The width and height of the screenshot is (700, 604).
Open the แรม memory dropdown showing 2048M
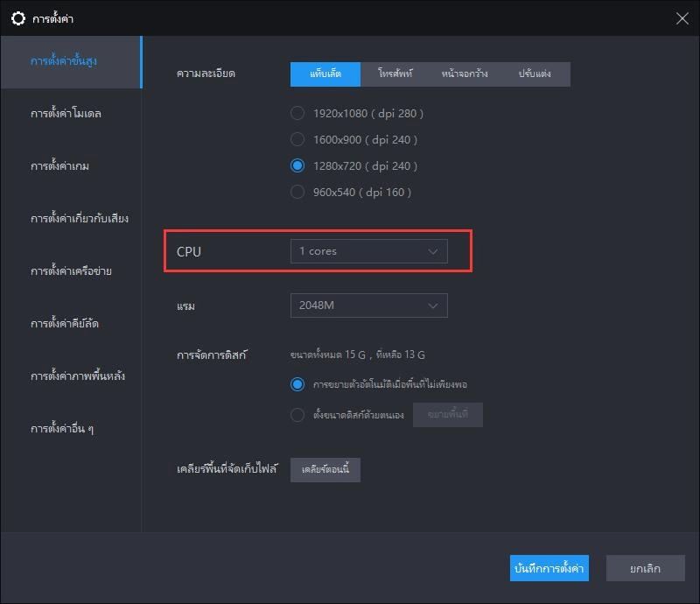click(369, 305)
